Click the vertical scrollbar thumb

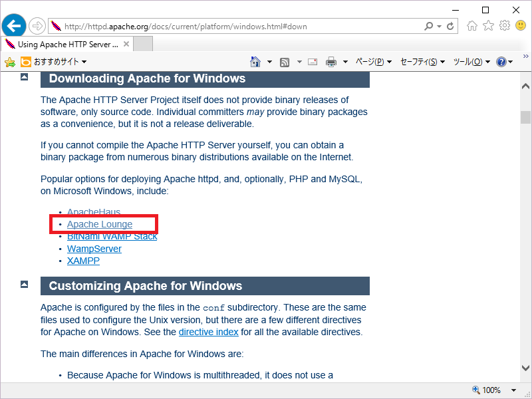pos(525,118)
